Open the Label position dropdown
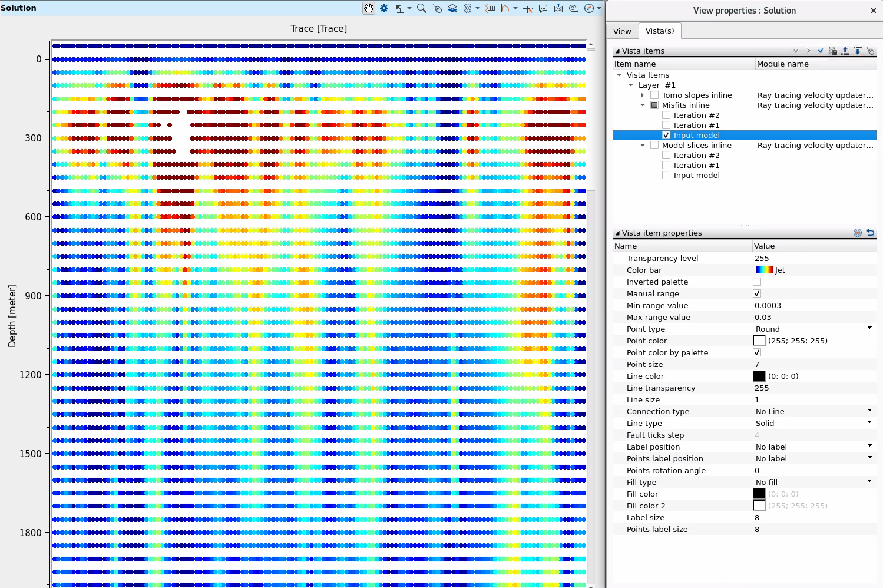This screenshot has height=588, width=883. click(815, 447)
